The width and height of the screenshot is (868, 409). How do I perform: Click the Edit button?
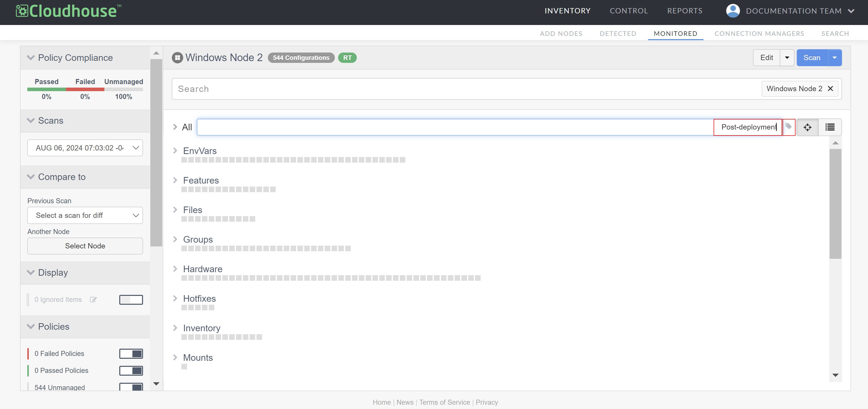tap(767, 58)
